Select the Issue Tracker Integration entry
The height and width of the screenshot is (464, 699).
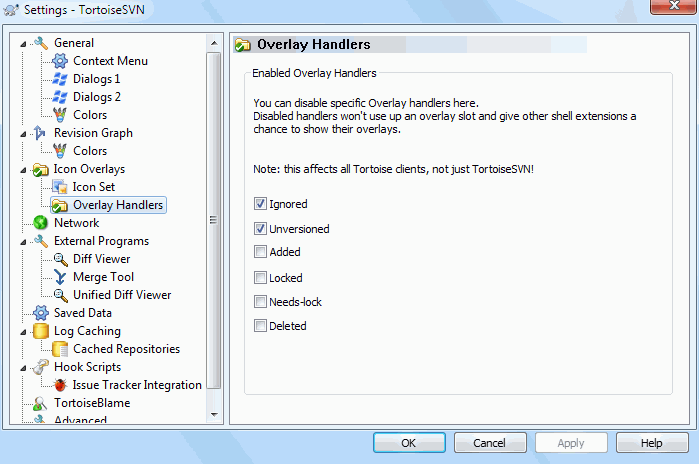[137, 385]
